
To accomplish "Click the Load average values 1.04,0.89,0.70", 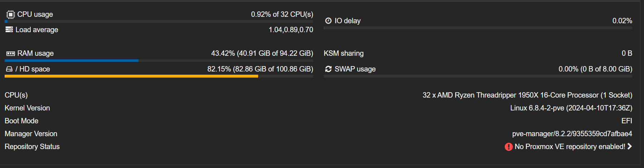I will [291, 30].
